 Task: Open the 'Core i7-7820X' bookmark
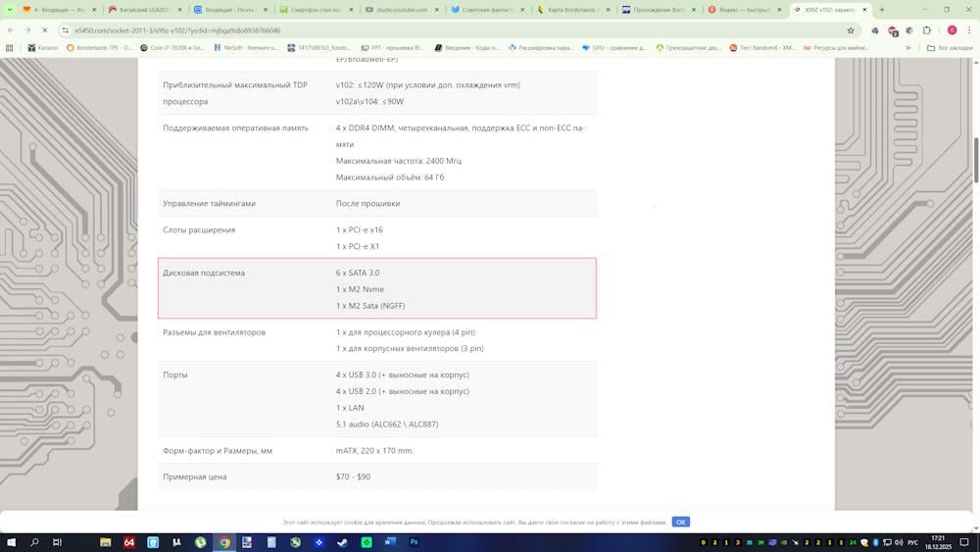[172, 47]
